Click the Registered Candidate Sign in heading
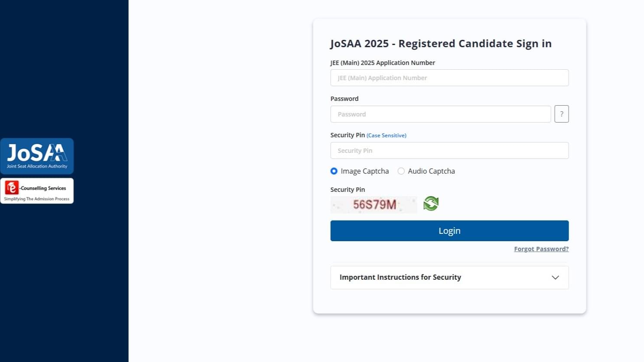The height and width of the screenshot is (362, 644). tap(441, 43)
